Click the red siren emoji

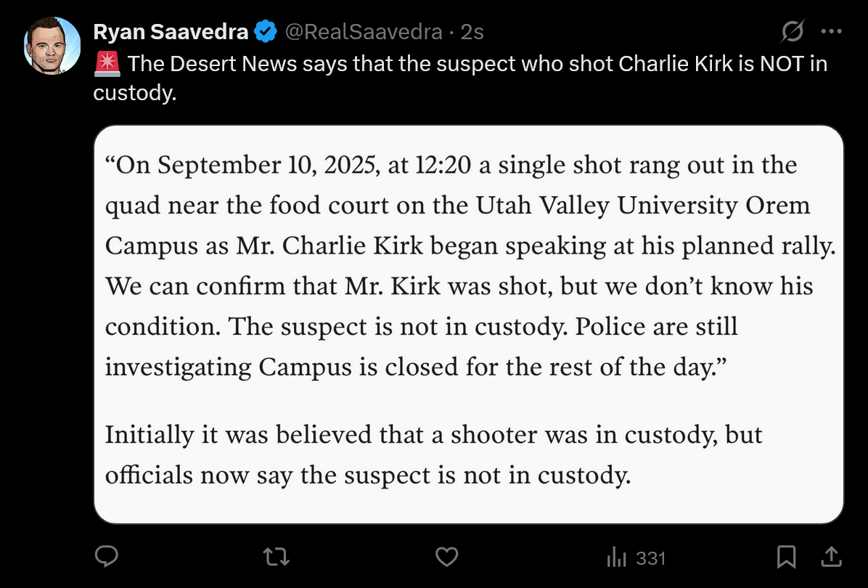pos(107,64)
